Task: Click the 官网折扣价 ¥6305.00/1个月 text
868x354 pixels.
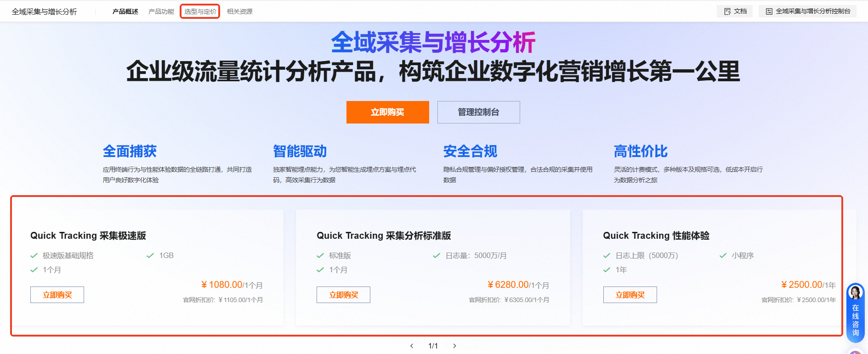Action: click(x=509, y=300)
